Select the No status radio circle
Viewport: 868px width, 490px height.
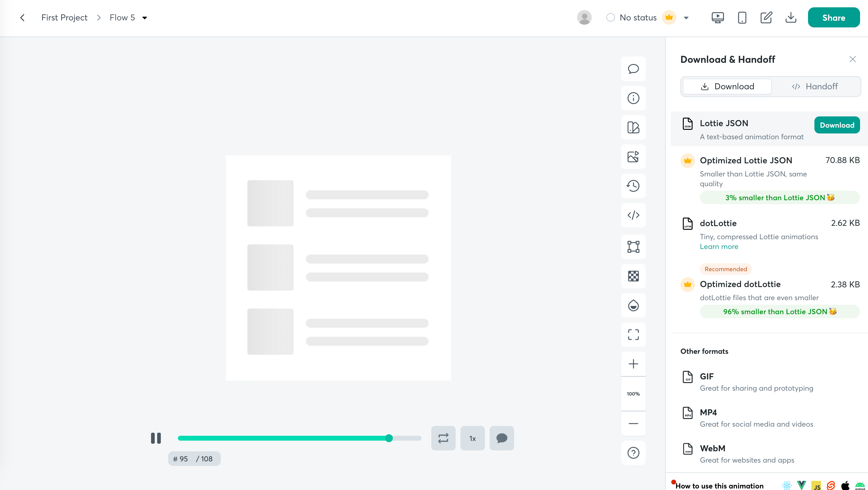(x=610, y=18)
